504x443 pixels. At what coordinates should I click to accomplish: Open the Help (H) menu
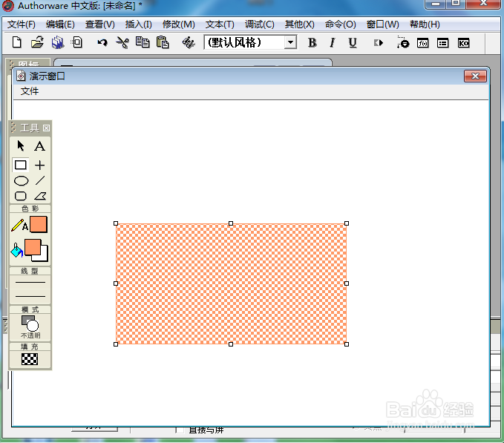[x=425, y=24]
